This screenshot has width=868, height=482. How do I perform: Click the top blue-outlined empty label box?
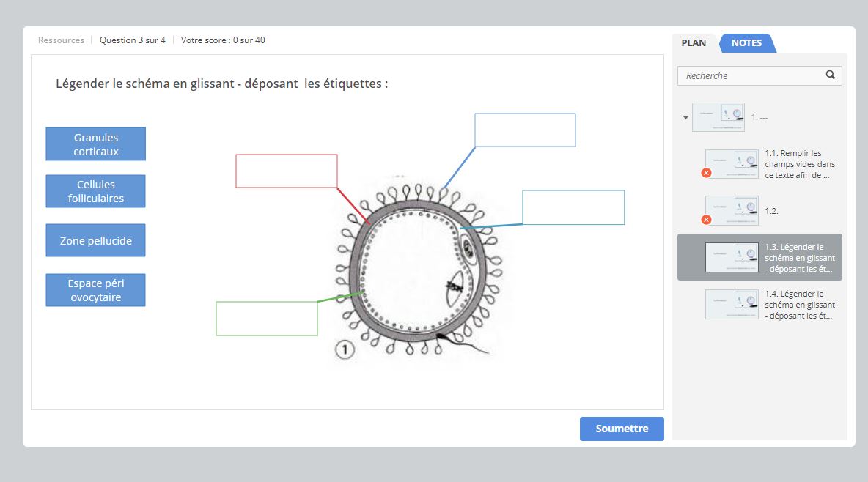525,130
